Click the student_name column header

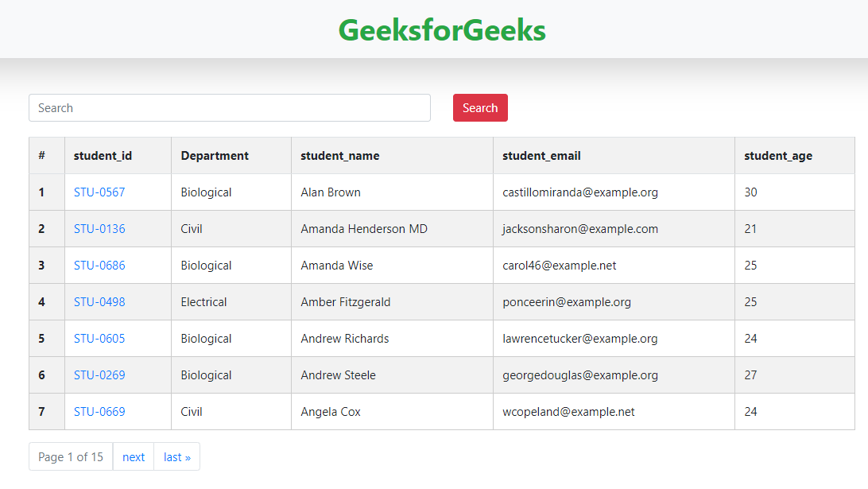tap(340, 156)
